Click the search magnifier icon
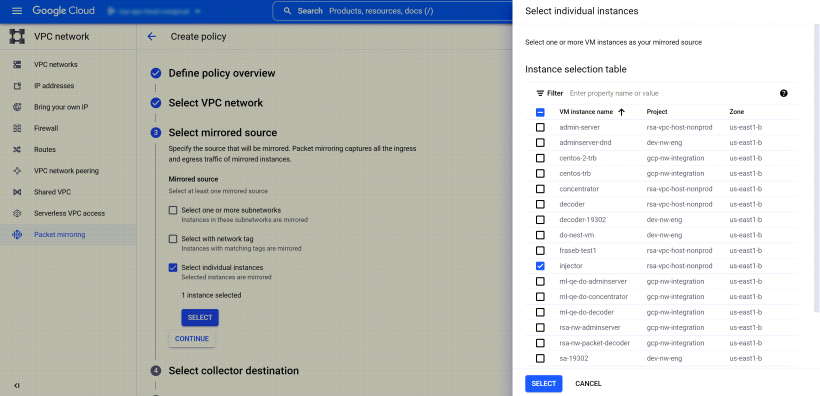Screen dimensions: 820x396 287,10
